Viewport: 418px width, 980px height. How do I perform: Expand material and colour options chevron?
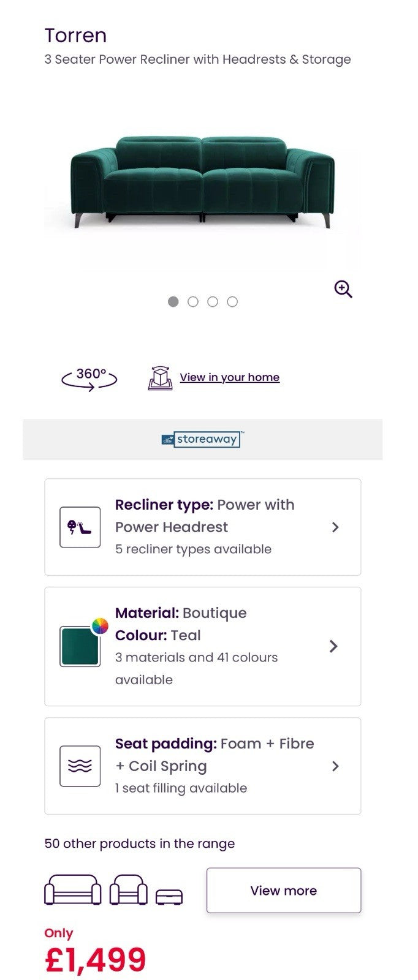333,646
